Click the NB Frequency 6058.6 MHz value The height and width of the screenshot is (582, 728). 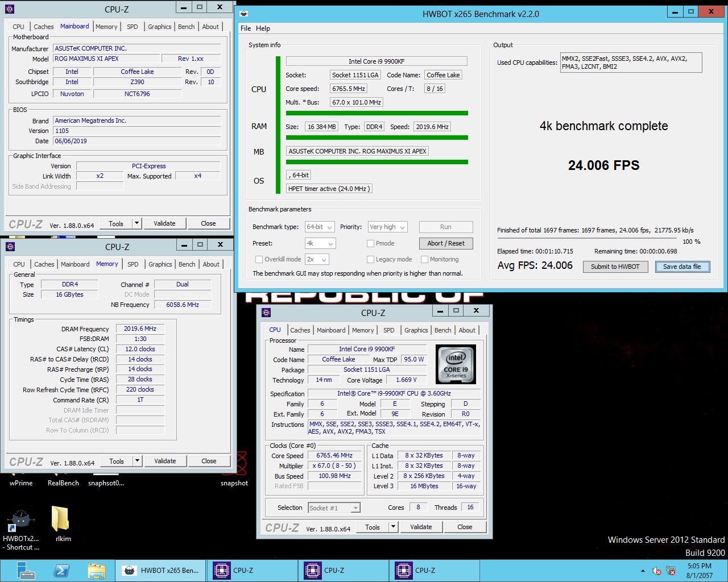click(x=183, y=305)
